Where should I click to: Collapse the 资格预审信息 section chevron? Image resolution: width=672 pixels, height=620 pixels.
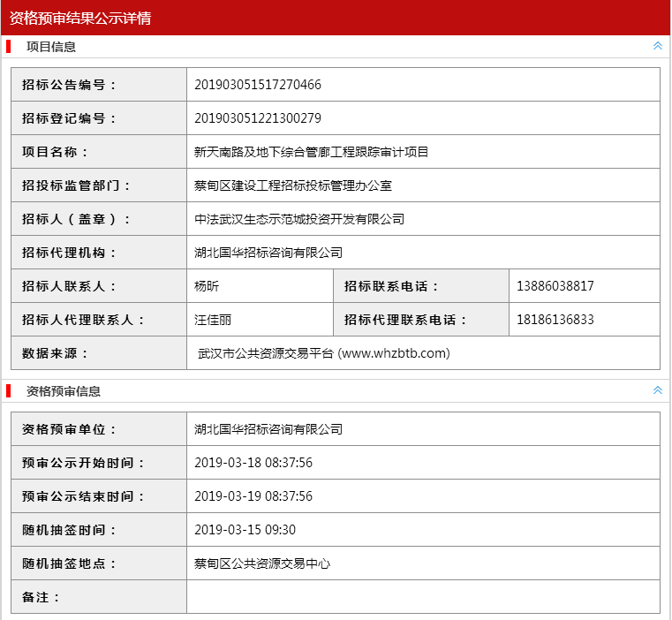point(657,390)
